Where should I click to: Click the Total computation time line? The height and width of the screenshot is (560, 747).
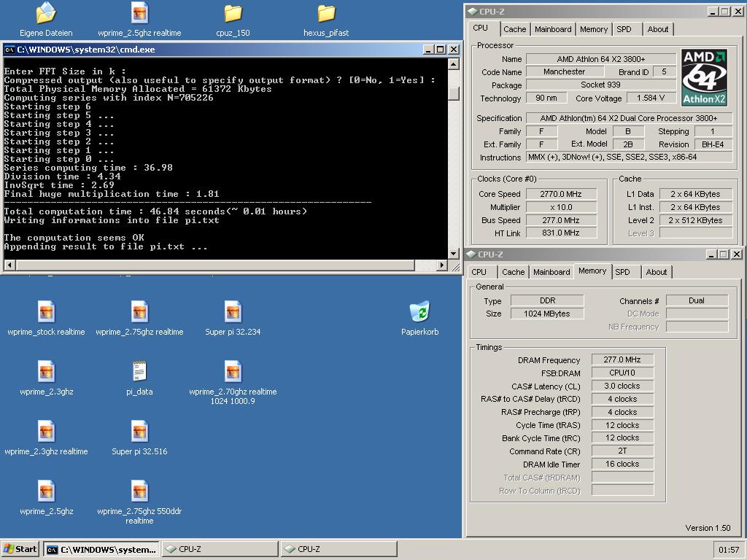click(155, 211)
